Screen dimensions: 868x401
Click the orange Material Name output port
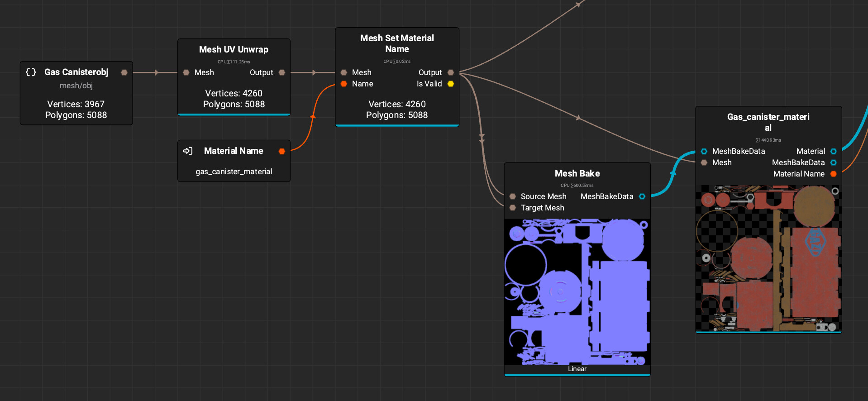[833, 174]
